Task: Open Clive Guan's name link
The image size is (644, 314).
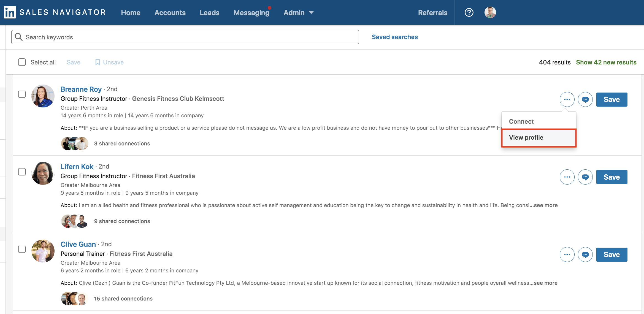Action: pos(78,244)
